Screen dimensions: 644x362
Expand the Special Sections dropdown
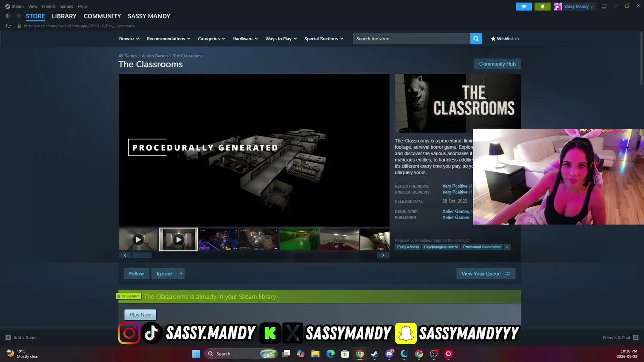pyautogui.click(x=324, y=39)
